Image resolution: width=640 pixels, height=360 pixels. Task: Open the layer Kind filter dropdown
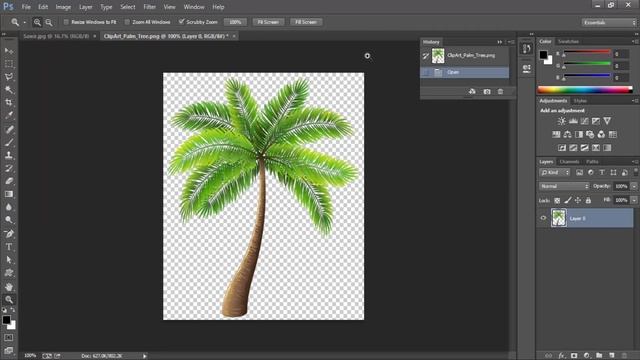555,173
